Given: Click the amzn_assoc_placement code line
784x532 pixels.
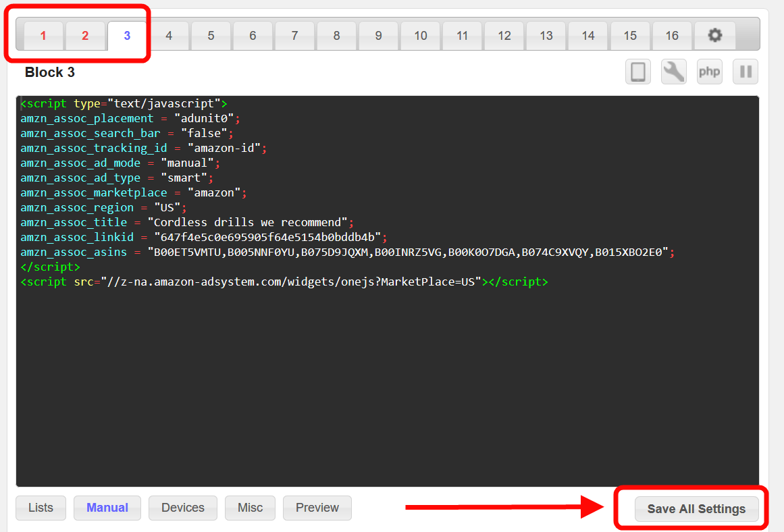Looking at the screenshot, I should 130,119.
